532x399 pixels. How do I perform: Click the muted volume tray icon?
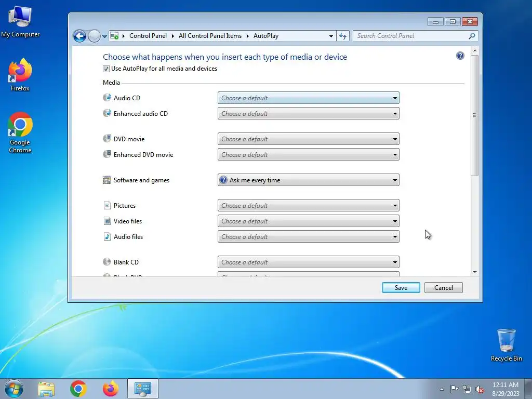point(480,389)
